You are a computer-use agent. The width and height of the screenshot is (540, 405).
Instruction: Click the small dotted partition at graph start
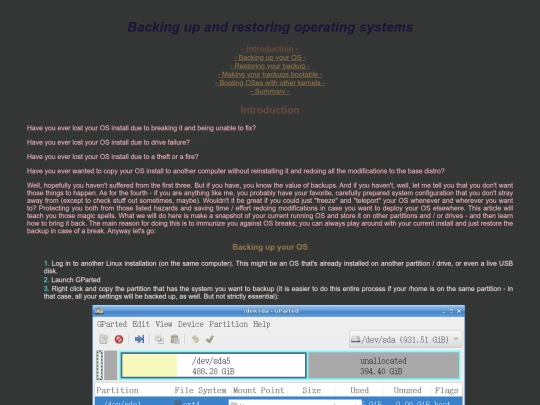100,365
